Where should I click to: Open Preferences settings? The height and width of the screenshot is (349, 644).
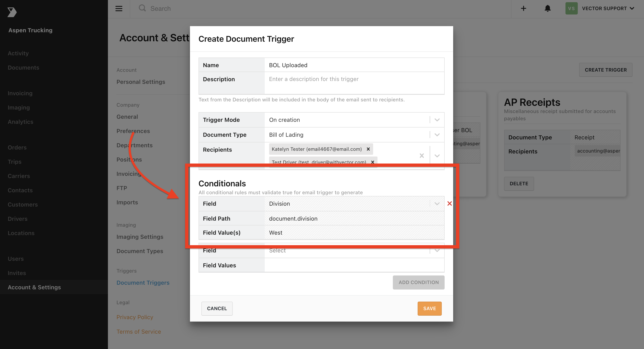[133, 131]
